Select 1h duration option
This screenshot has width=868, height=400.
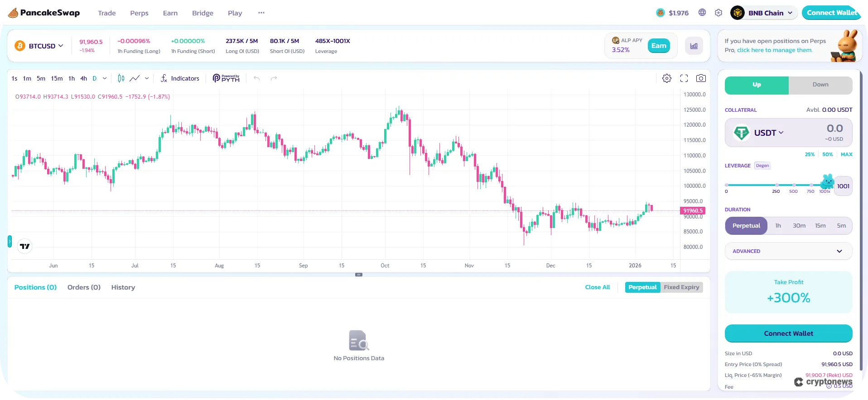778,226
